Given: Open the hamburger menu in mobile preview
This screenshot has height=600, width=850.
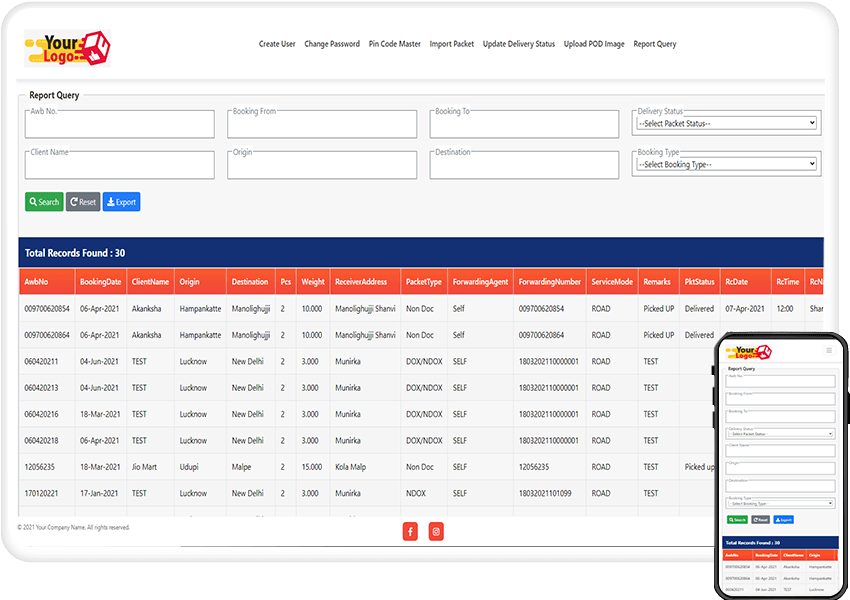Looking at the screenshot, I should (828, 350).
